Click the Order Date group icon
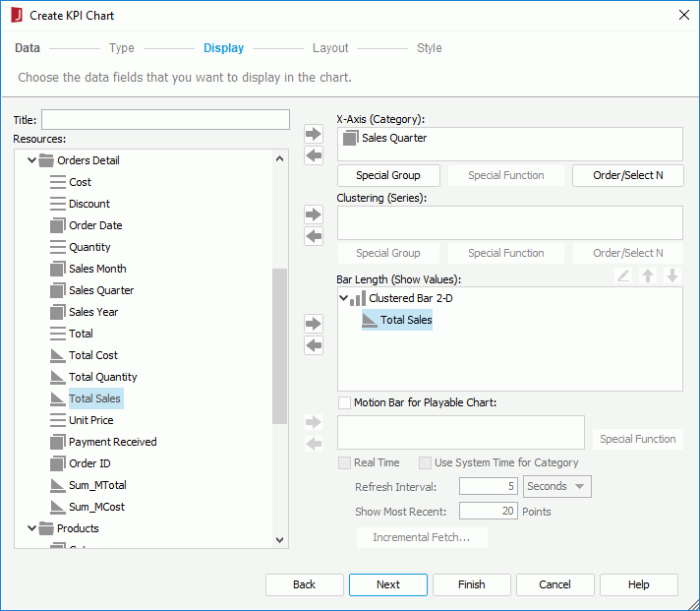Screen dimensions: 700x611 [x=58, y=225]
